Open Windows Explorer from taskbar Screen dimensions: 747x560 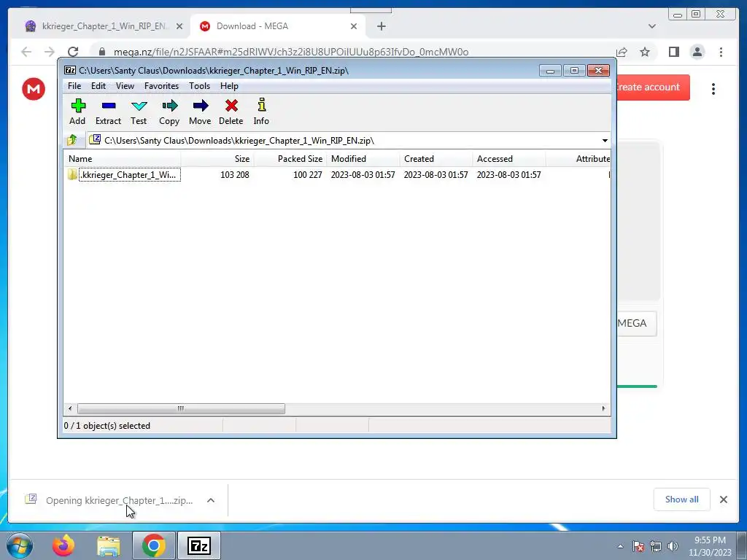[x=109, y=545]
